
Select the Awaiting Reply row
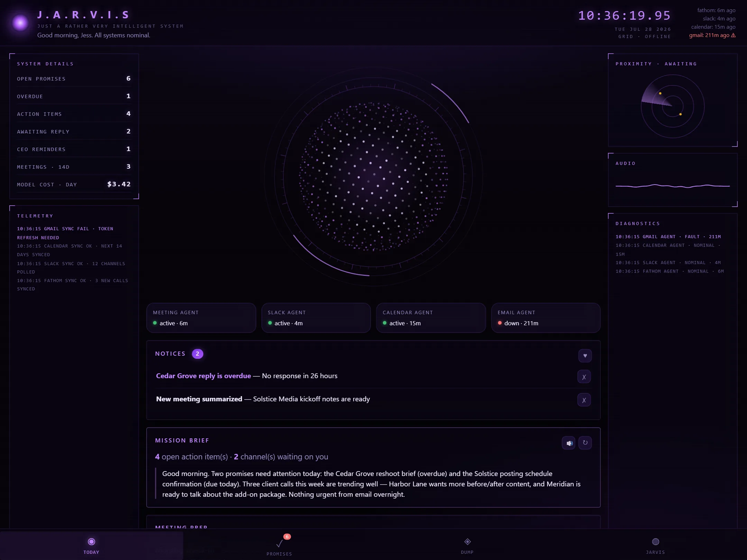tap(74, 131)
